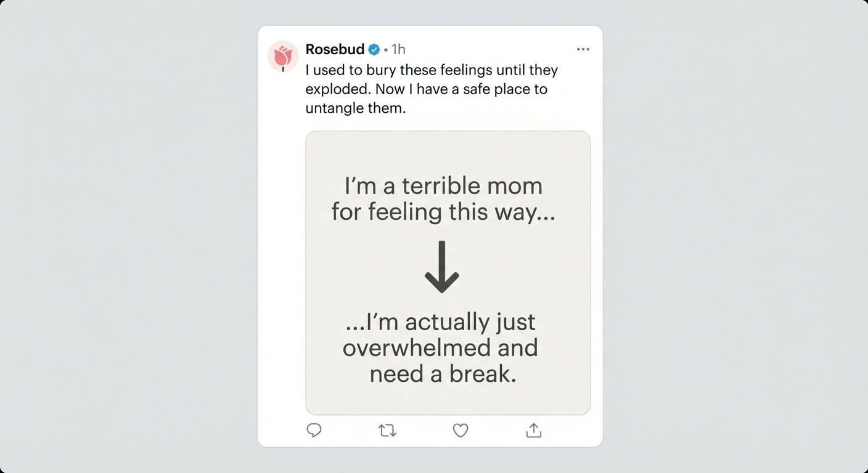Click the "need a break." line
The height and width of the screenshot is (473, 868).
tap(443, 374)
